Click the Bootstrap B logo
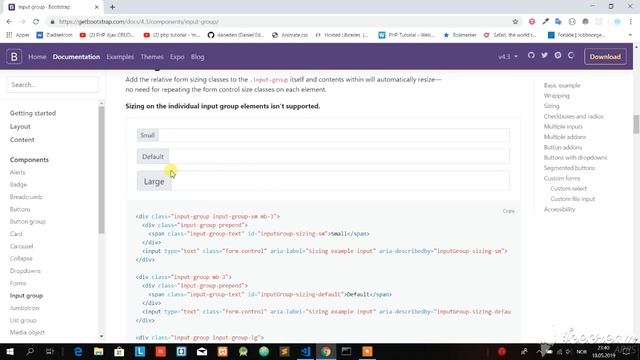640x360 pixels. [x=14, y=56]
